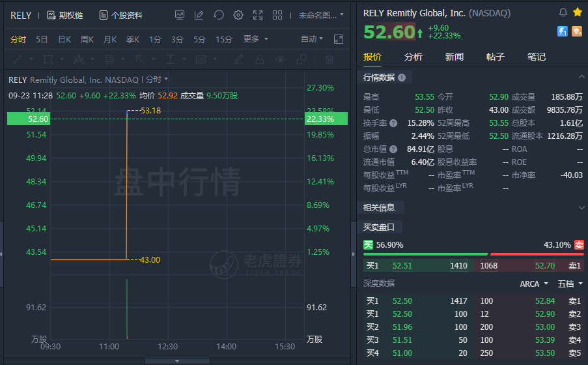
Task: Enter fullscreen chart mode
Action: (x=258, y=15)
